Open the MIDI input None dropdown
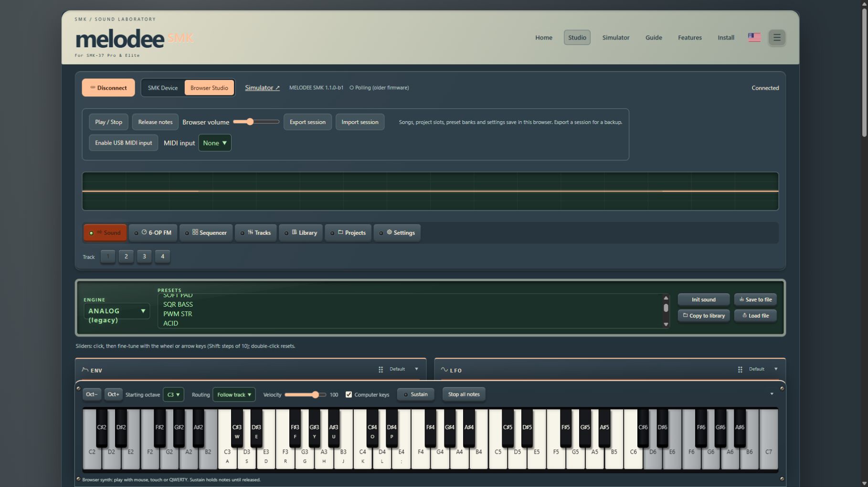The height and width of the screenshot is (487, 868). (215, 143)
